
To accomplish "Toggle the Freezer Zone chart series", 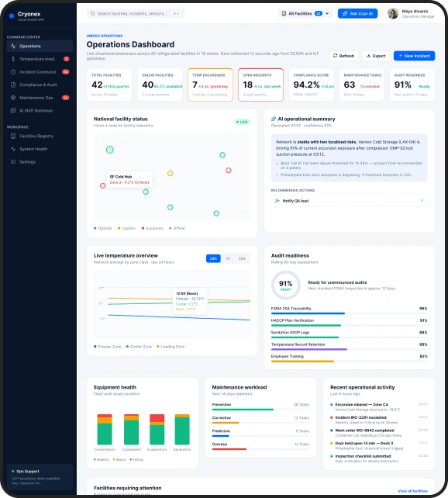I will pos(108,347).
